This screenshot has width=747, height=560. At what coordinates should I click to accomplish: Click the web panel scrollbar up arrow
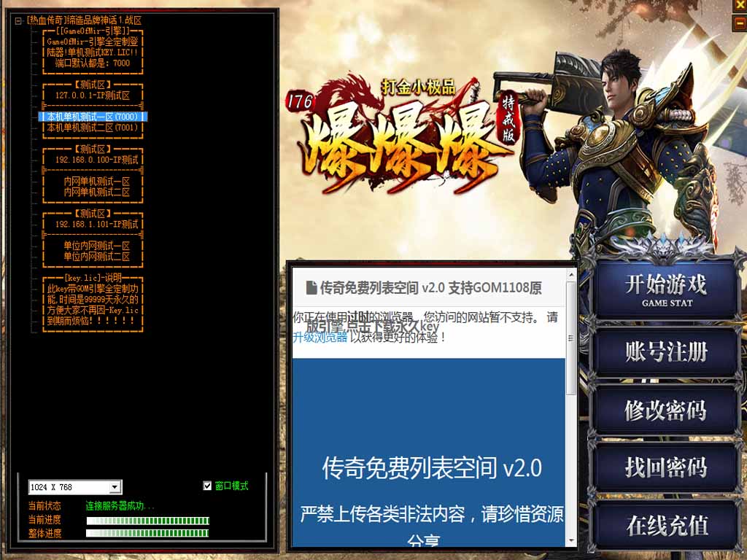[x=570, y=275]
